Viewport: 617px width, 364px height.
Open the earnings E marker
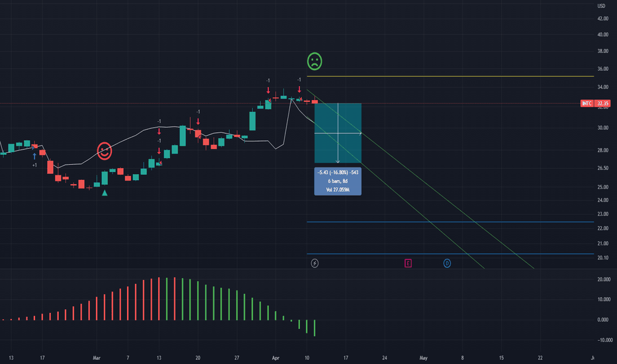408,263
